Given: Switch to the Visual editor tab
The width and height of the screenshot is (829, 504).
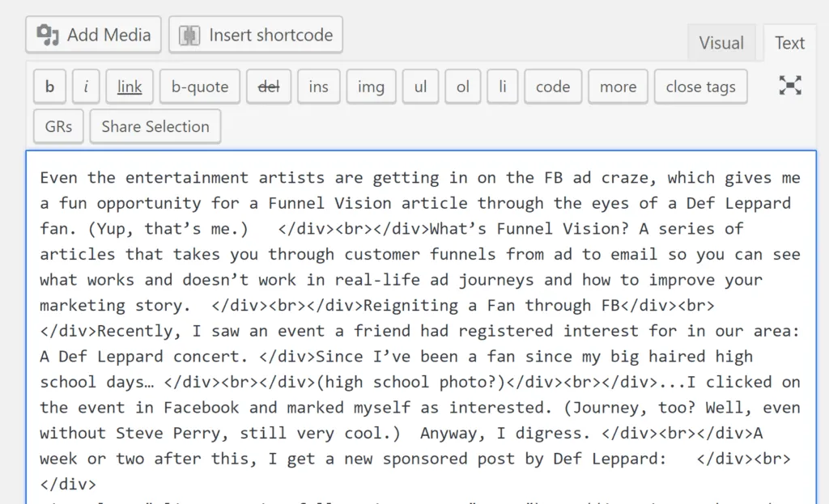Looking at the screenshot, I should tap(721, 43).
